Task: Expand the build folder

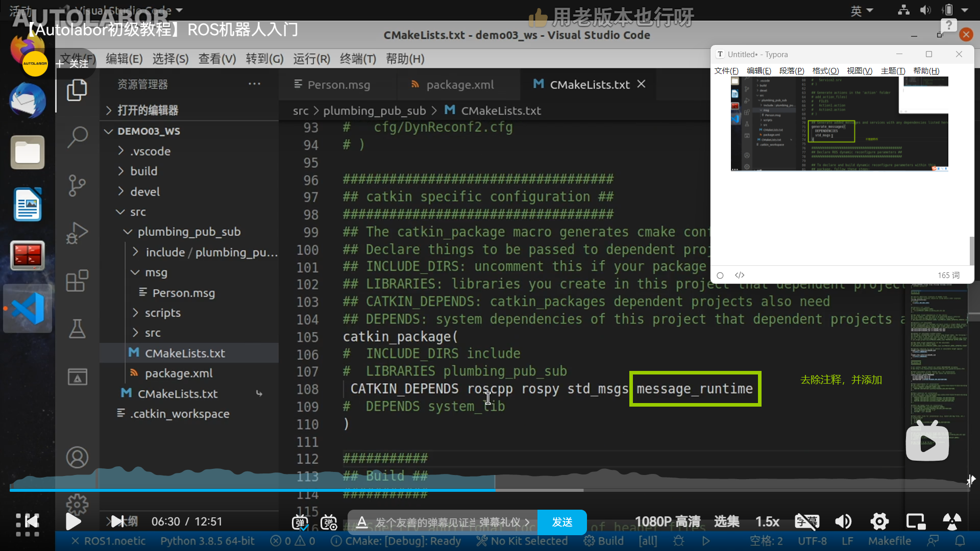Action: click(x=143, y=171)
